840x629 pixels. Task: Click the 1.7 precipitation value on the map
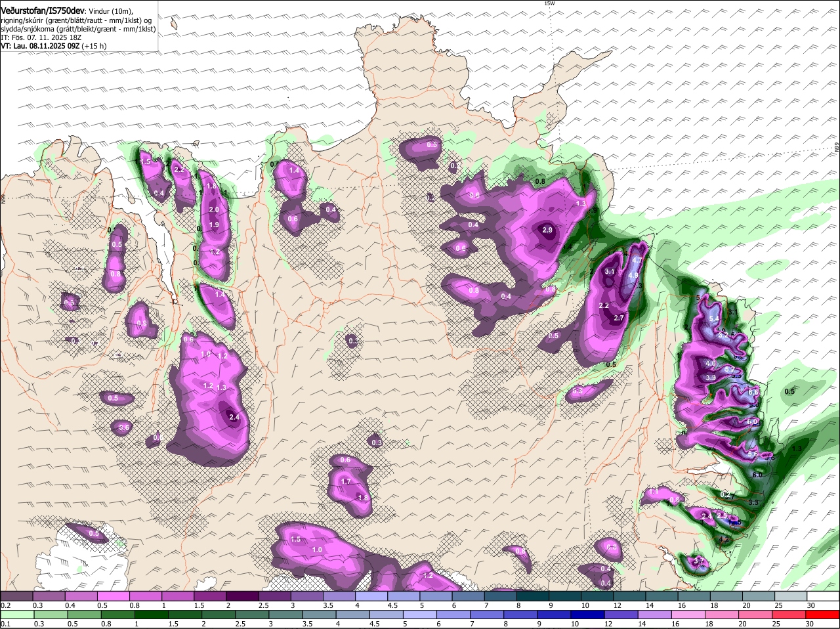coord(346,481)
